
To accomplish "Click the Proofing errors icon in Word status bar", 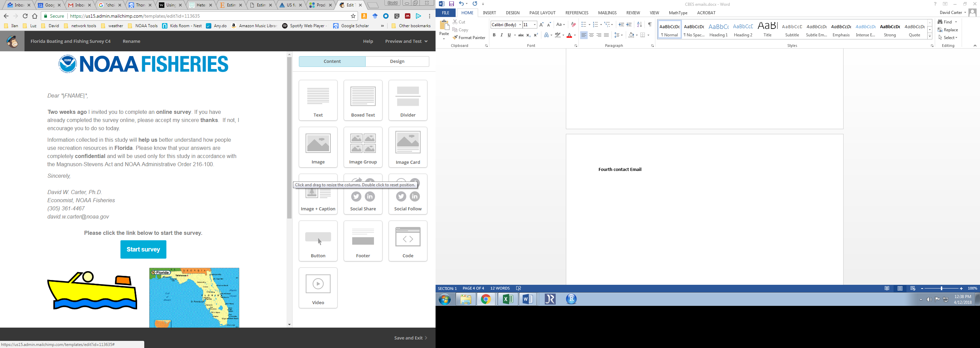I will [x=519, y=288].
